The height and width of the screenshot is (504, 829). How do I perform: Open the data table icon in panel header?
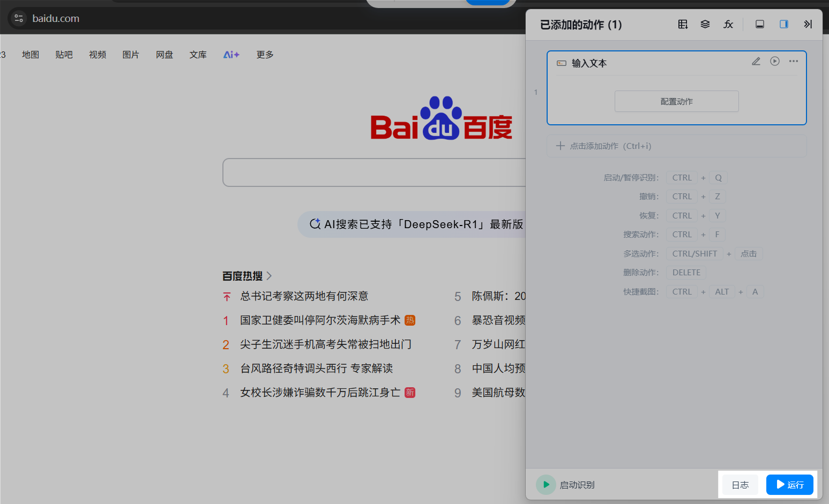[x=683, y=24]
